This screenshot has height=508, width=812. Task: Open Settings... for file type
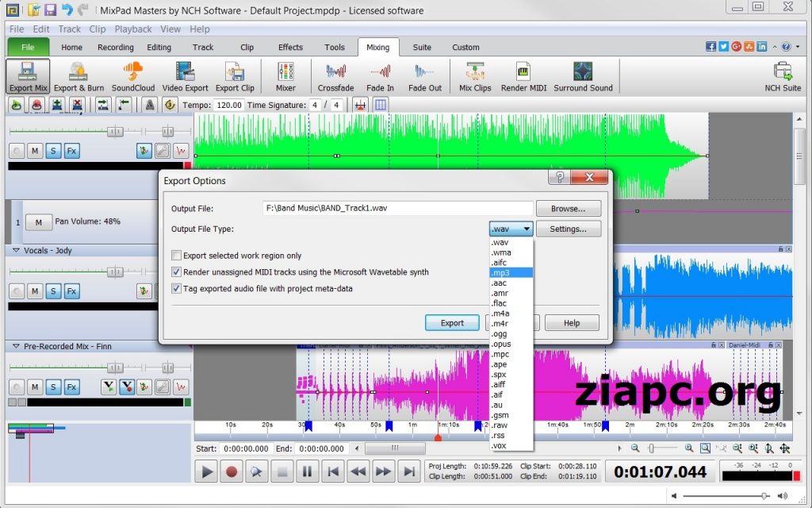click(568, 229)
